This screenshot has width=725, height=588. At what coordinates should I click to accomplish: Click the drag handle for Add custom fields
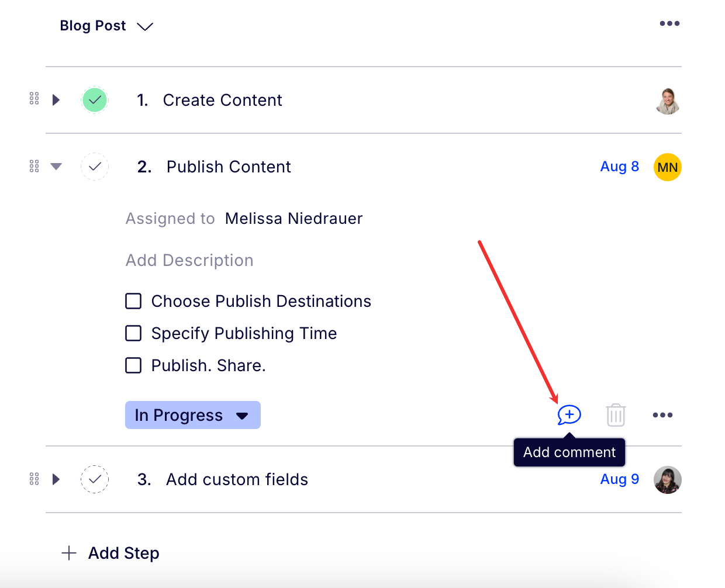point(34,479)
